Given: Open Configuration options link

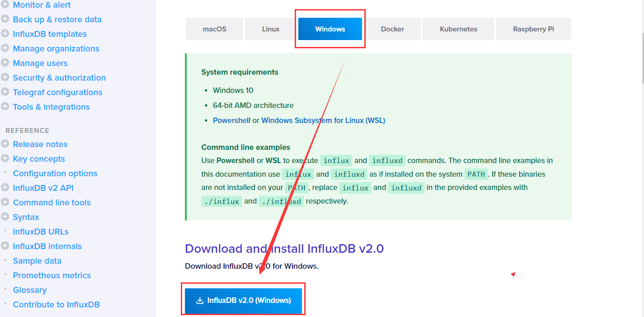Looking at the screenshot, I should (55, 174).
